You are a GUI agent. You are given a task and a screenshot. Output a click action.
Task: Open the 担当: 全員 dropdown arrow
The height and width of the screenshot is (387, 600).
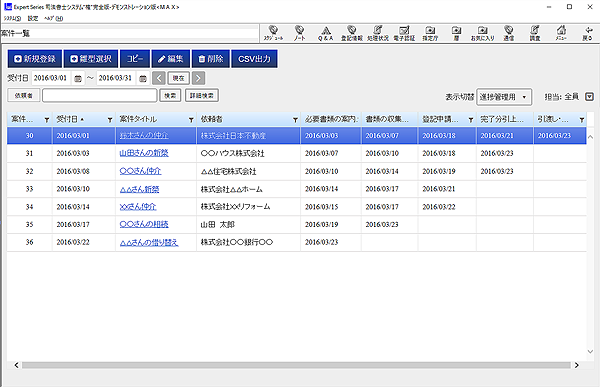pos(589,97)
